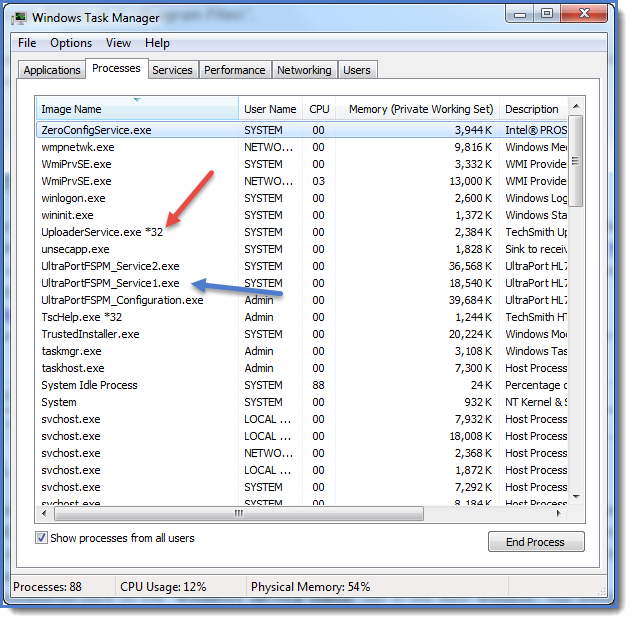Screen dimensions: 633x623
Task: Select the UploaderService.exe *32 process row
Action: click(102, 232)
